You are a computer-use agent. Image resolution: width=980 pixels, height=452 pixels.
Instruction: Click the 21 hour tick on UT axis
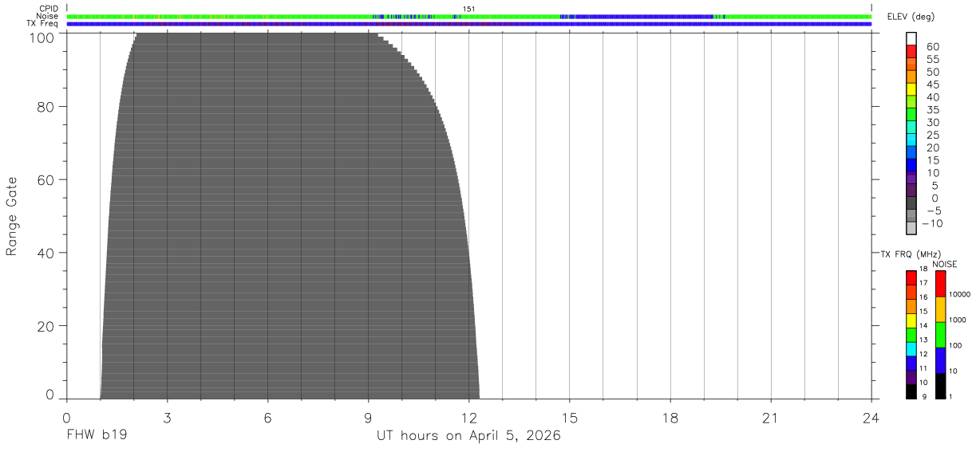[771, 418]
